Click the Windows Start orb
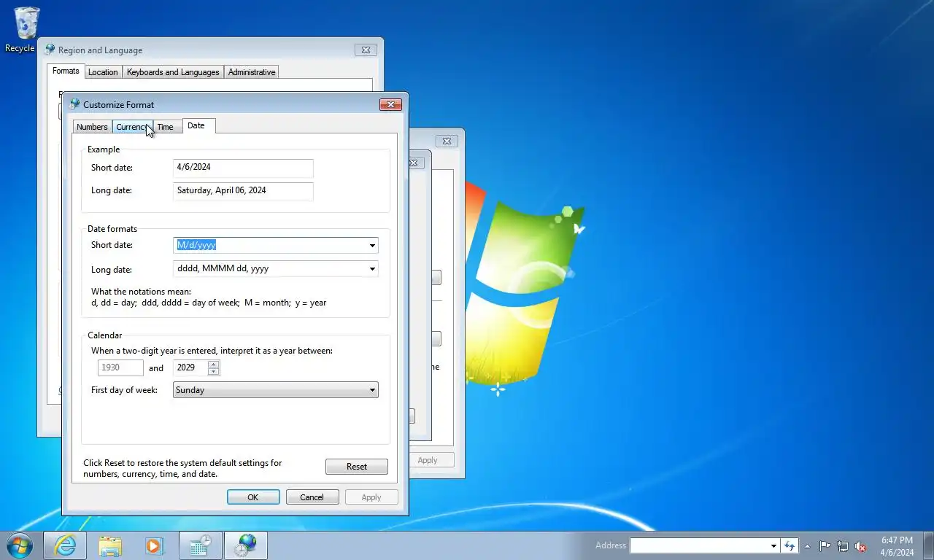Screen dimensions: 934x560 point(19,545)
